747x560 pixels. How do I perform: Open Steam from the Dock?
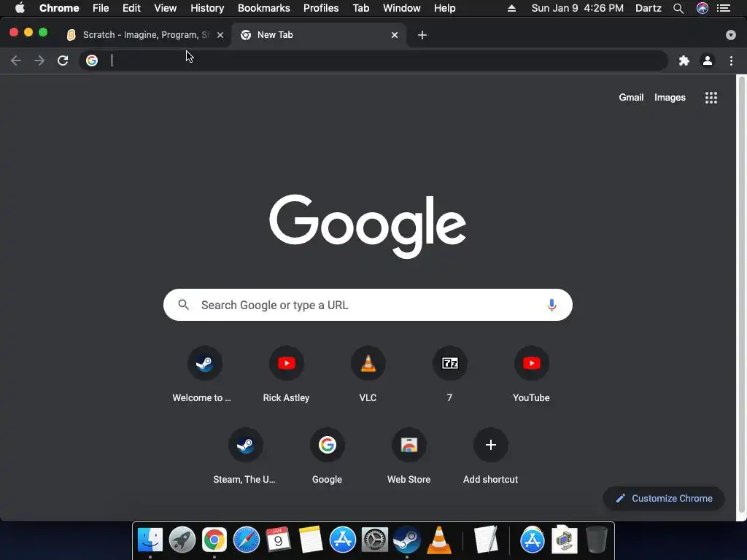point(406,540)
